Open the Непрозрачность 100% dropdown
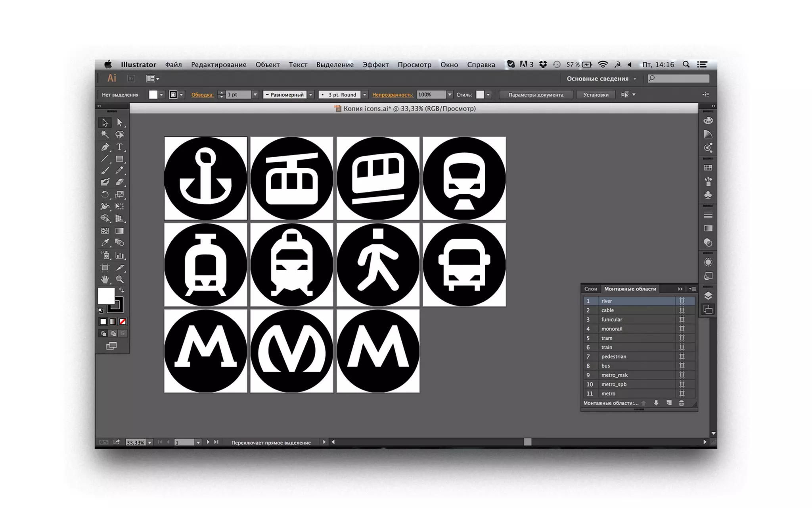This screenshot has width=812, height=508. click(450, 95)
